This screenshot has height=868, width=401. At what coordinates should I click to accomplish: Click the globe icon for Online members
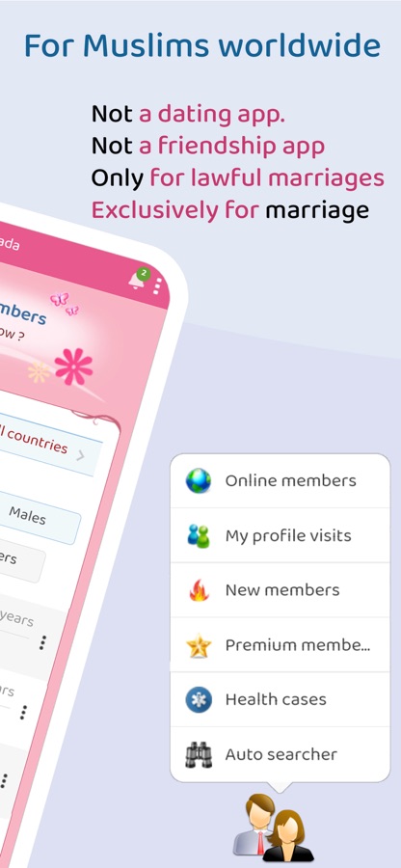[x=198, y=480]
